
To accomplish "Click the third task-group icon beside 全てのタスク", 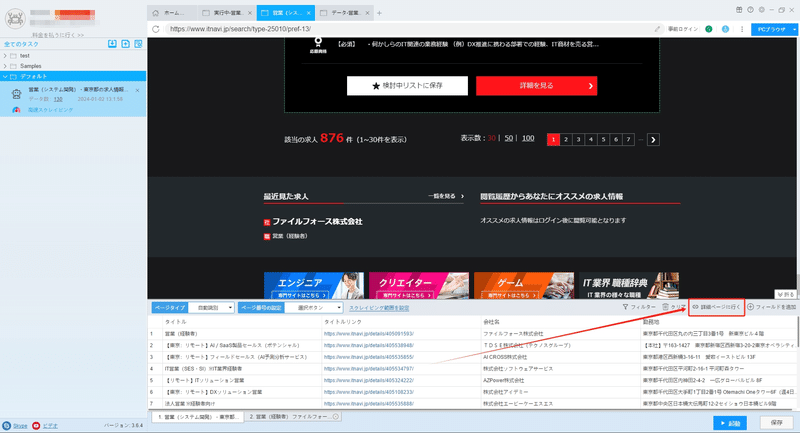I will (138, 44).
